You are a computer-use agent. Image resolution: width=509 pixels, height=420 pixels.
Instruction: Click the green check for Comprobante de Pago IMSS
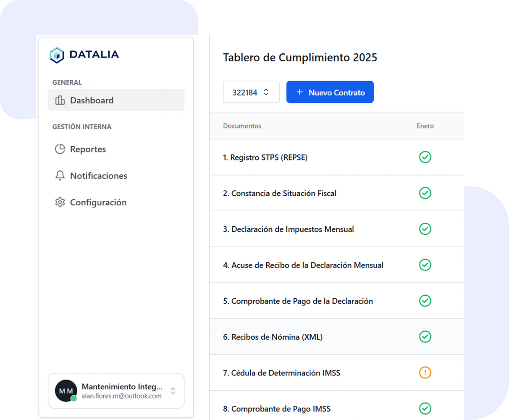[425, 408]
